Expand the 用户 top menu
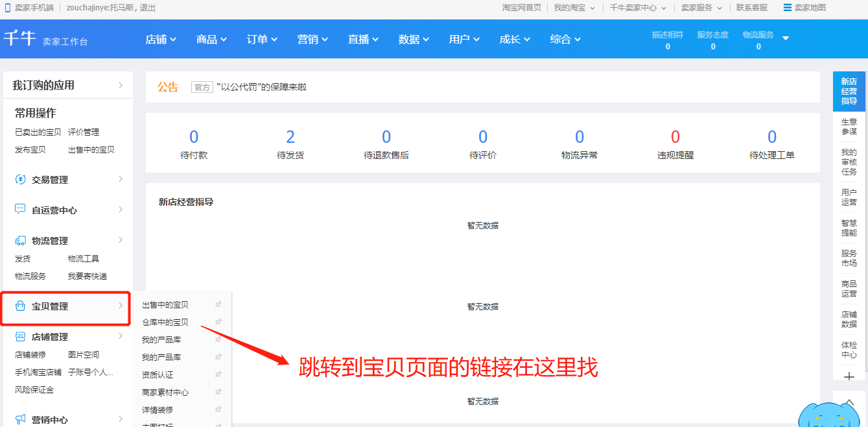This screenshot has height=427, width=868. click(x=464, y=40)
